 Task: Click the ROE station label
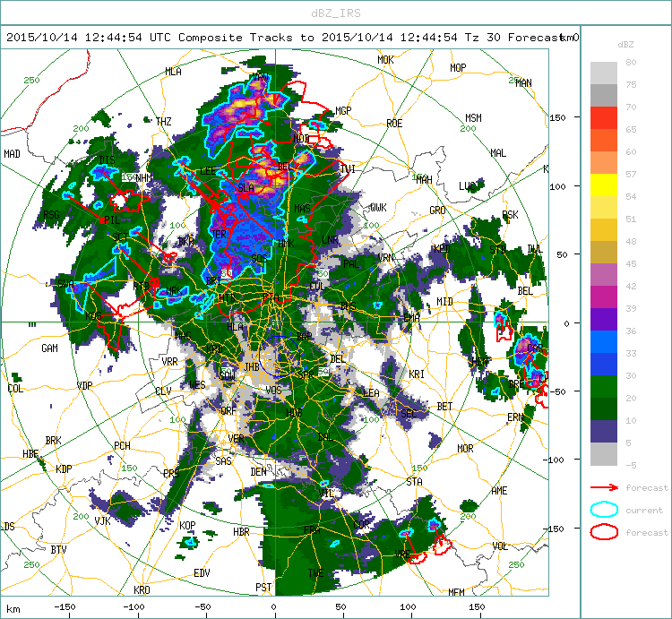pyautogui.click(x=394, y=124)
